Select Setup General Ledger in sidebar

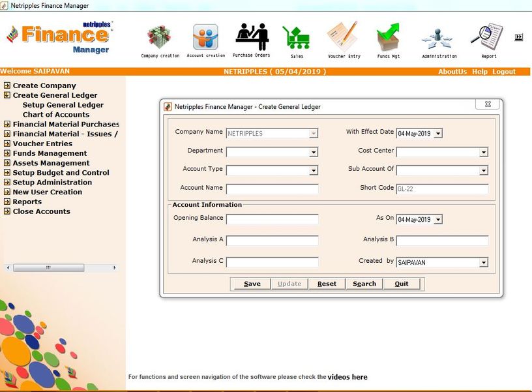point(63,105)
